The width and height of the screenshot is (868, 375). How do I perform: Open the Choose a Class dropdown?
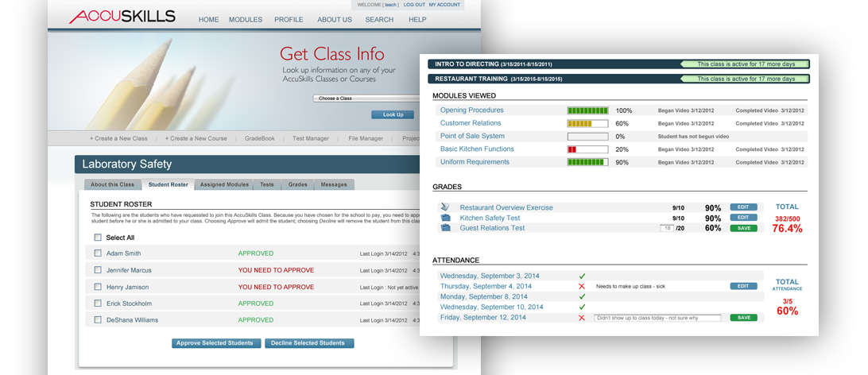366,99
